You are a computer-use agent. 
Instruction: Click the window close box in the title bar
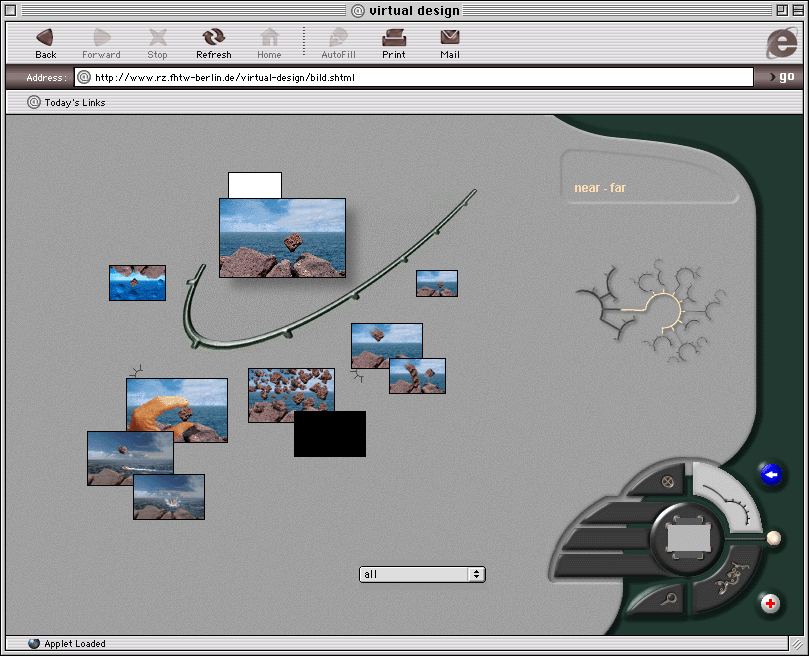point(10,10)
